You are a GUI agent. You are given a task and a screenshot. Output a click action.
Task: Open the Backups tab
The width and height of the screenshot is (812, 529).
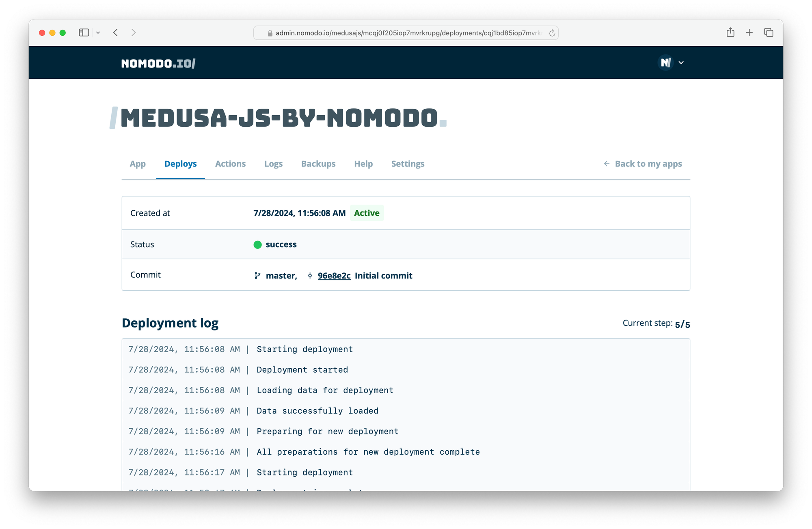318,164
